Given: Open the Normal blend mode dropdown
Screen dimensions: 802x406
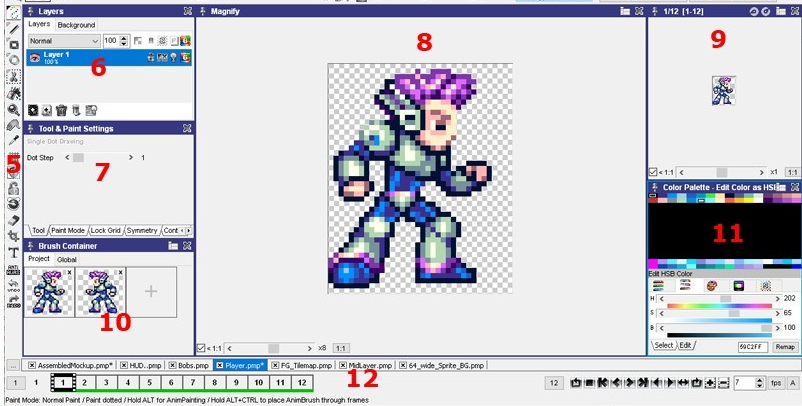Looking at the screenshot, I should coord(64,41).
